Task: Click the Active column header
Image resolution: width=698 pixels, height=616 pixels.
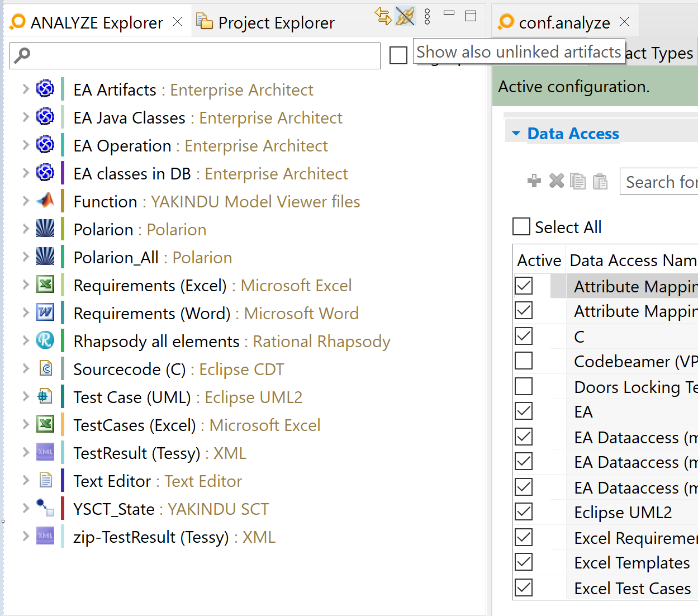Action: pyautogui.click(x=539, y=260)
